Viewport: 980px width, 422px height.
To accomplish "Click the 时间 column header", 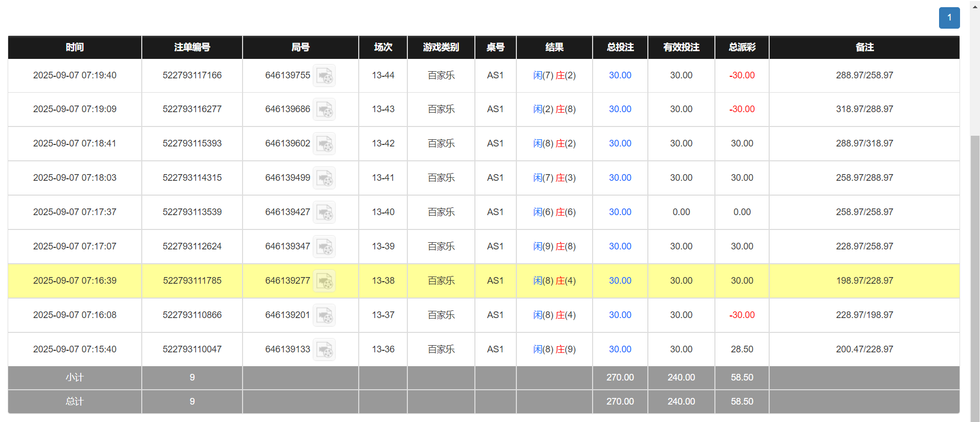I will (x=75, y=47).
